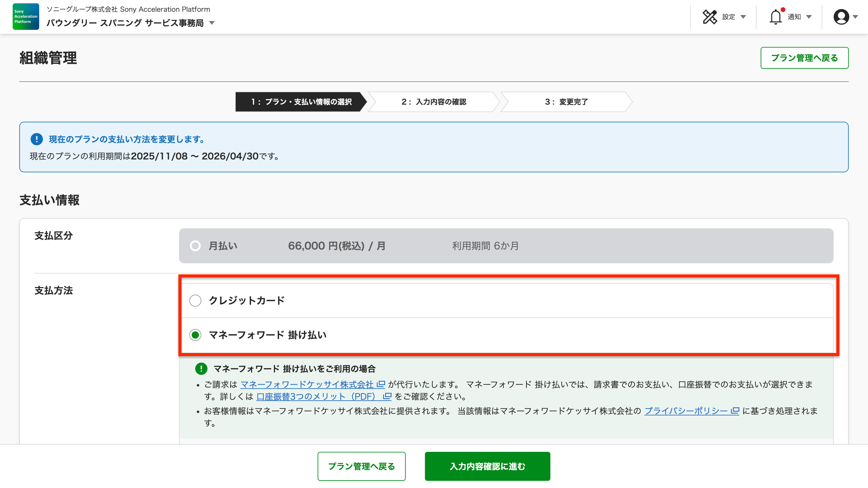Viewport: 868px width, 488px height.
Task: Click the Sony Acceleration Platform logo
Action: coord(26,16)
